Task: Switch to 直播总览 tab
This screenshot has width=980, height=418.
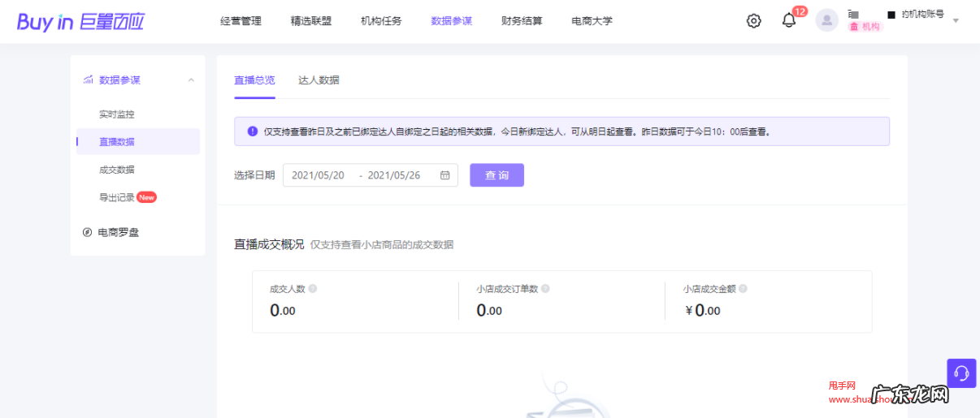Action: pos(254,80)
